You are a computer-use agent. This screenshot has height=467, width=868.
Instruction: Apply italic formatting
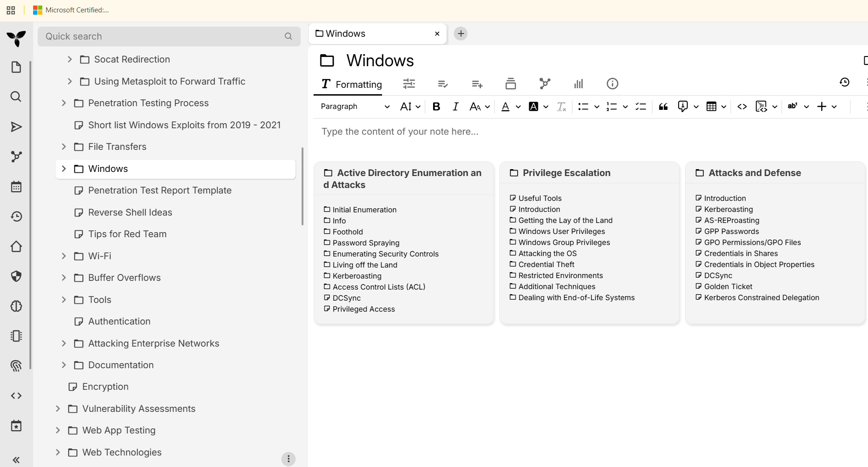coord(455,107)
